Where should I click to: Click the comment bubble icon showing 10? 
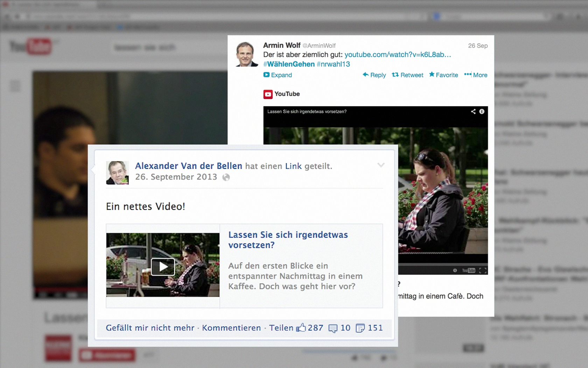(x=333, y=328)
